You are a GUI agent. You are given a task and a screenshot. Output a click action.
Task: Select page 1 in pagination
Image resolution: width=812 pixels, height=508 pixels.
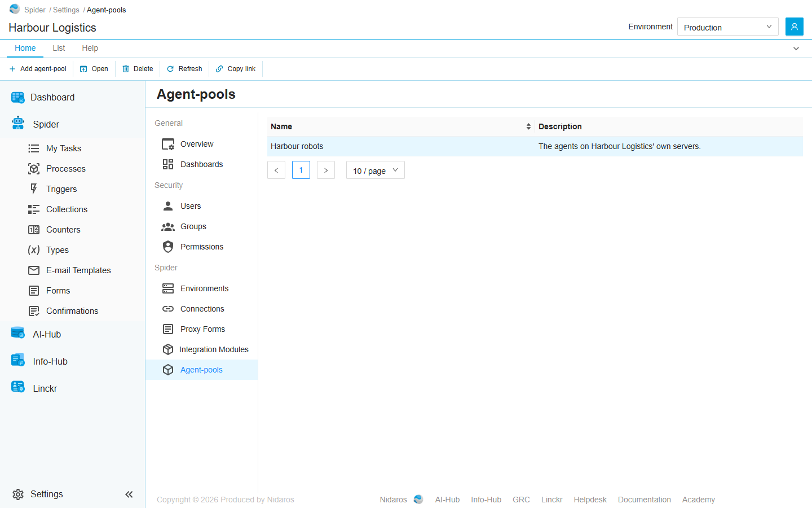pos(301,170)
